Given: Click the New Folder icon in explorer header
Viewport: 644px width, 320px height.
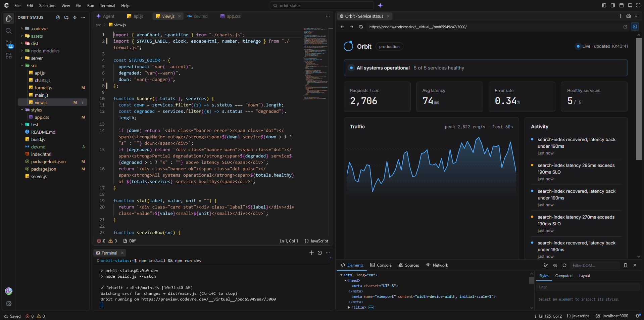Looking at the screenshot, I should (x=66, y=17).
